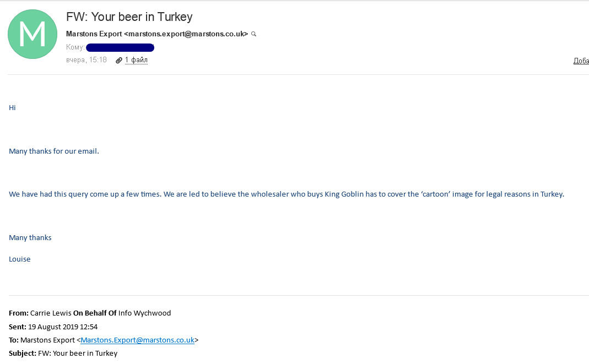The width and height of the screenshot is (589, 364).
Task: Click the "Hi" greeting line
Action: click(x=12, y=108)
